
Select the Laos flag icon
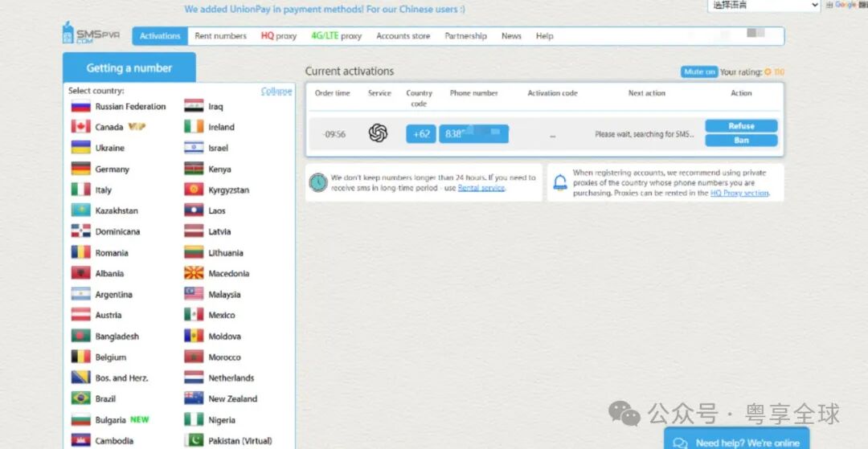coord(194,210)
